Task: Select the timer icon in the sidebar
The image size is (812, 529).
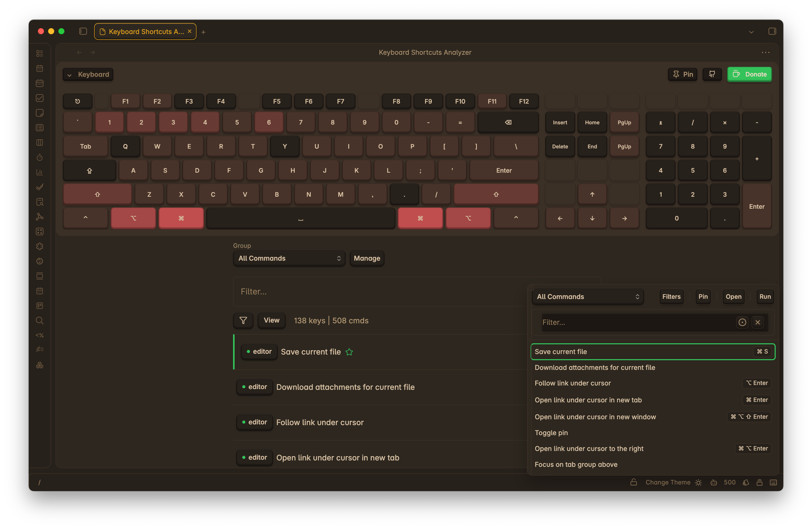Action: [x=40, y=158]
